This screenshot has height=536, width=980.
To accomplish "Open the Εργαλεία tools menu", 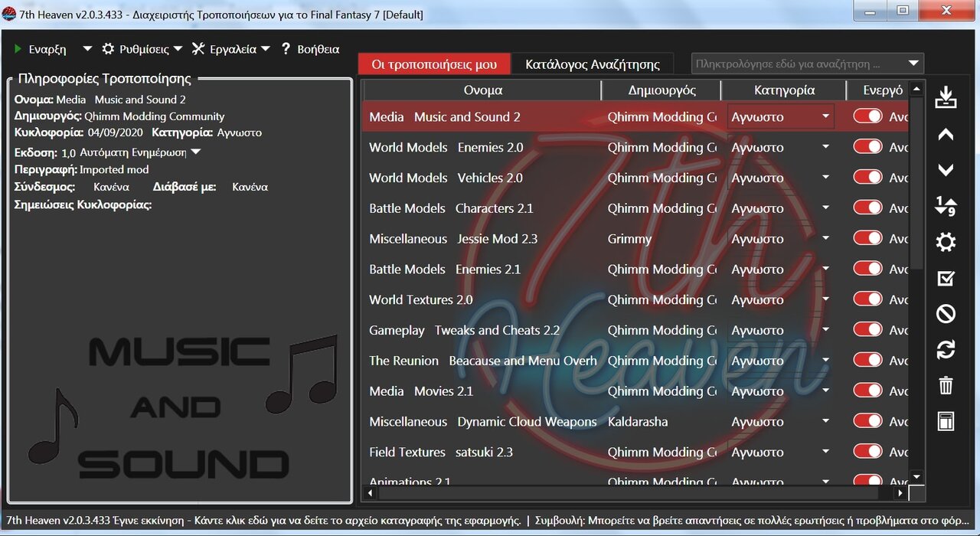I will [230, 49].
